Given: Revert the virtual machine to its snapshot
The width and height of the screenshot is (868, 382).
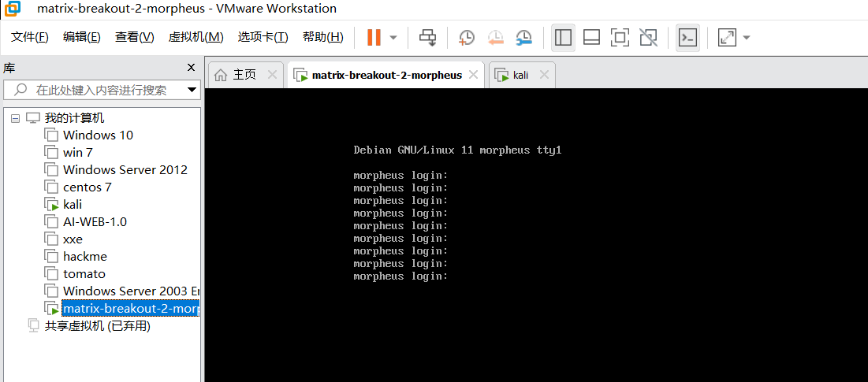Looking at the screenshot, I should (495, 38).
